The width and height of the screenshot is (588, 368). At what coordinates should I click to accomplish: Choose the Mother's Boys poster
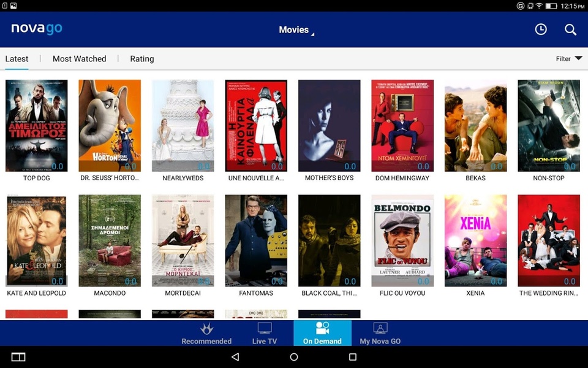tap(330, 125)
